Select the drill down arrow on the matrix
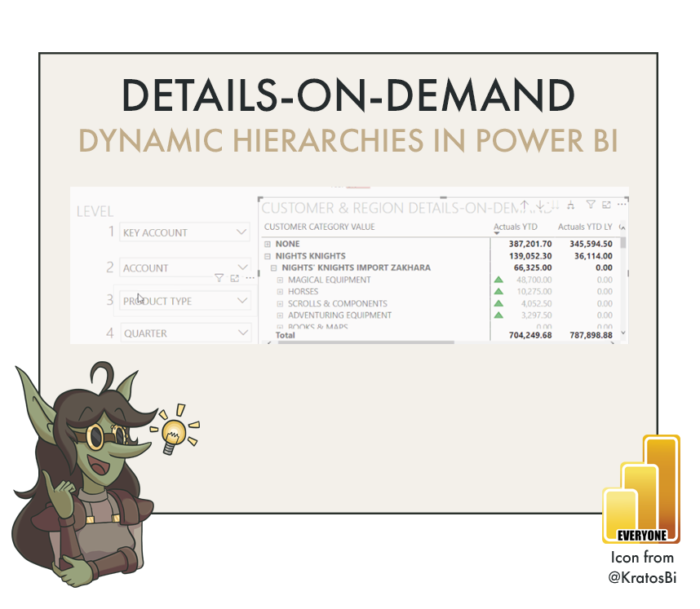This screenshot has height=609, width=700. point(540,205)
